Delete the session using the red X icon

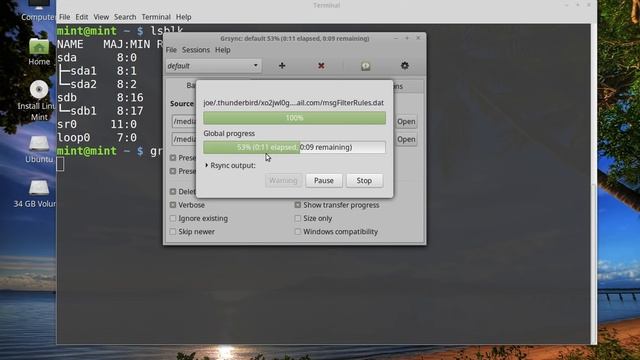pyautogui.click(x=321, y=66)
